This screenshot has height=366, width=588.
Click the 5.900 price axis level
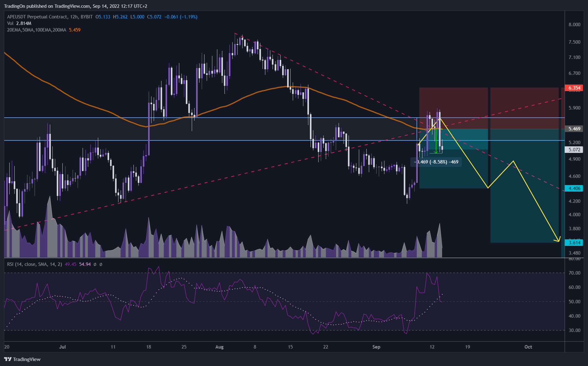pos(574,108)
